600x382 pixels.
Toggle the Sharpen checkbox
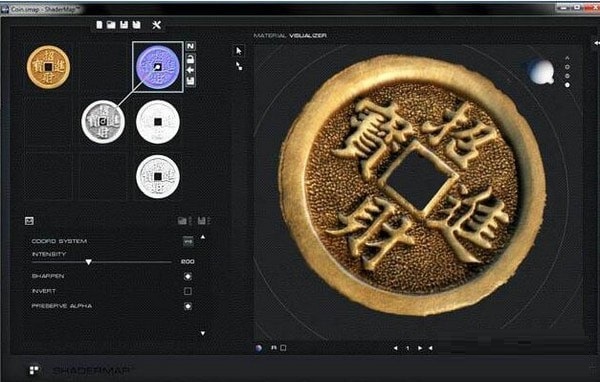pos(188,276)
